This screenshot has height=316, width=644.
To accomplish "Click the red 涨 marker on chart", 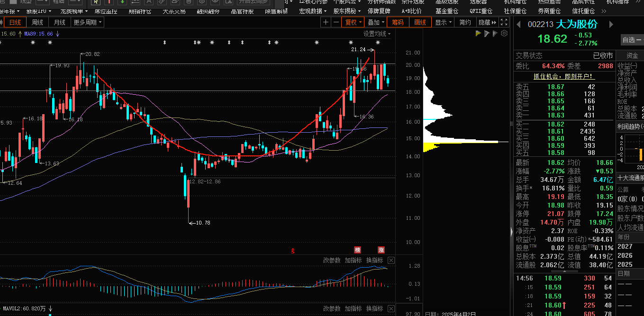I will [381, 250].
